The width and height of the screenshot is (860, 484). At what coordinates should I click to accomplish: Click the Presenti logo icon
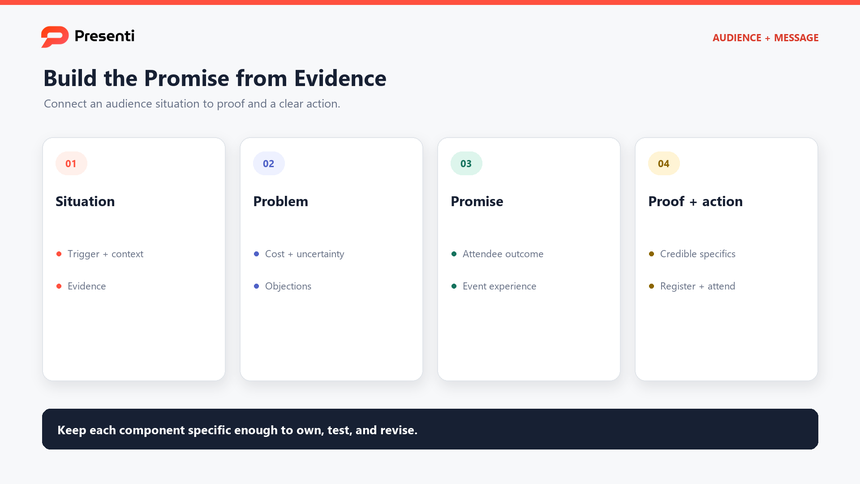point(55,37)
